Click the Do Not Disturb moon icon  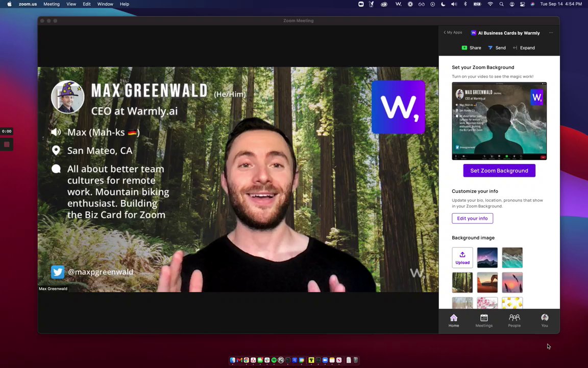(443, 4)
